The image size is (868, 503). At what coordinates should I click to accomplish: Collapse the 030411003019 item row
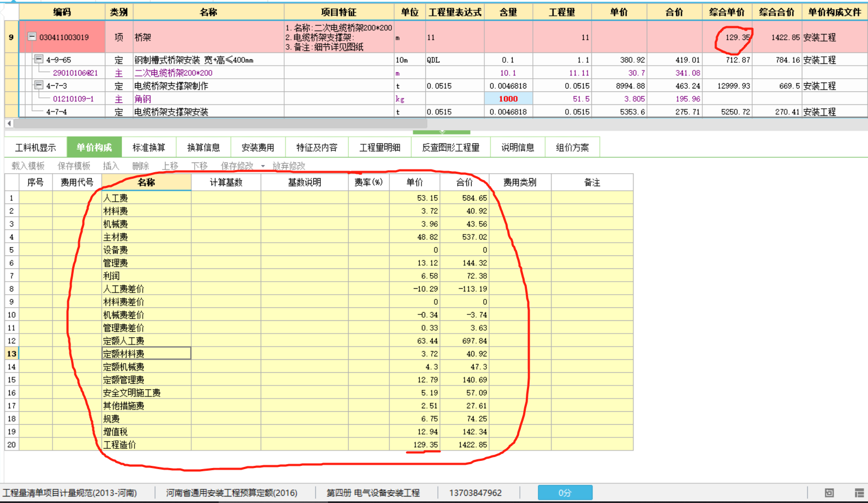point(32,37)
